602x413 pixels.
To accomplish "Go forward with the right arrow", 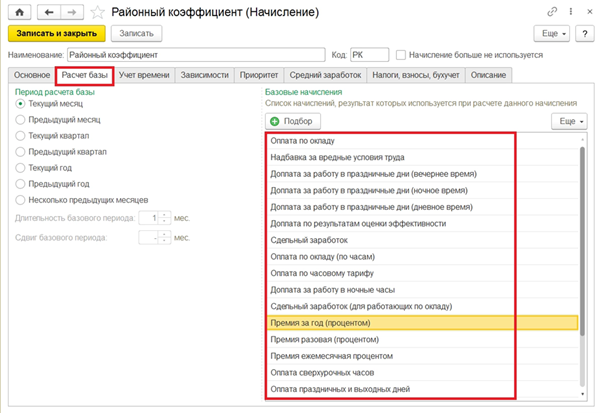I will click(x=72, y=11).
